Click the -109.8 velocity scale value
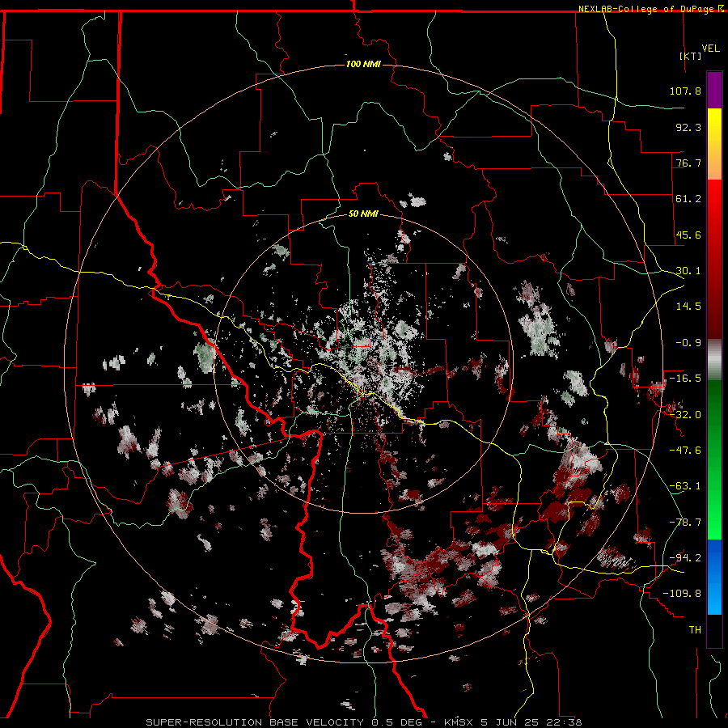728x728 pixels. [682, 594]
